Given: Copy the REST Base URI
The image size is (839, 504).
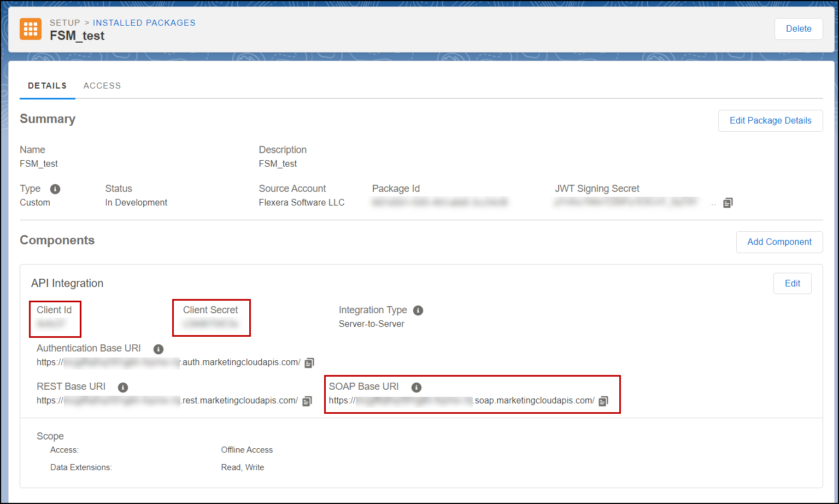Looking at the screenshot, I should [307, 401].
